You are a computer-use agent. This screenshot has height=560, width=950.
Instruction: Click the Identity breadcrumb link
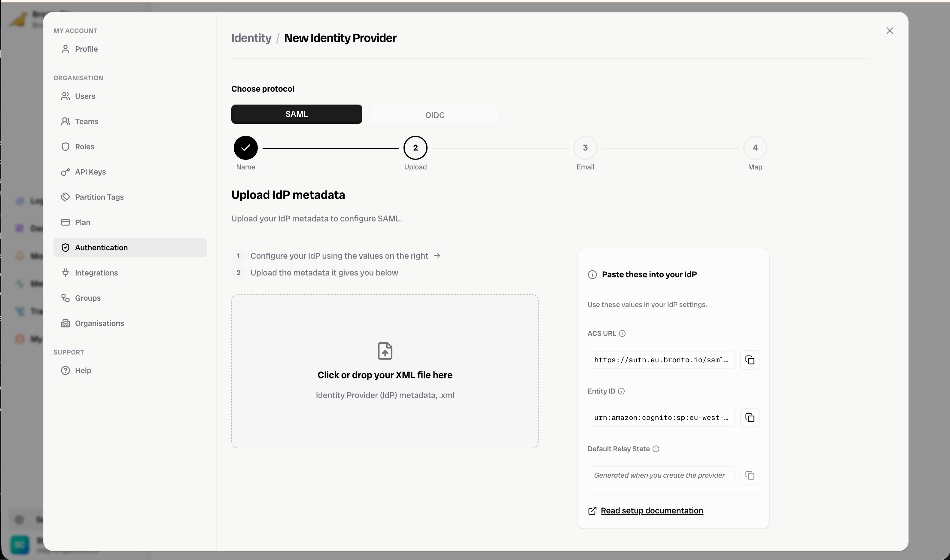(x=251, y=38)
